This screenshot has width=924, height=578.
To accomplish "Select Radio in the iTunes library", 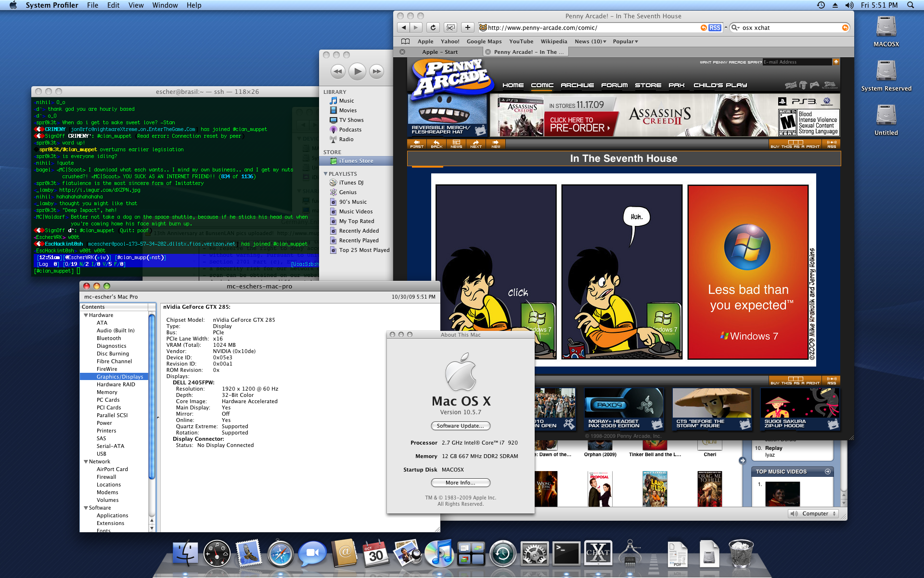I will pyautogui.click(x=356, y=139).
